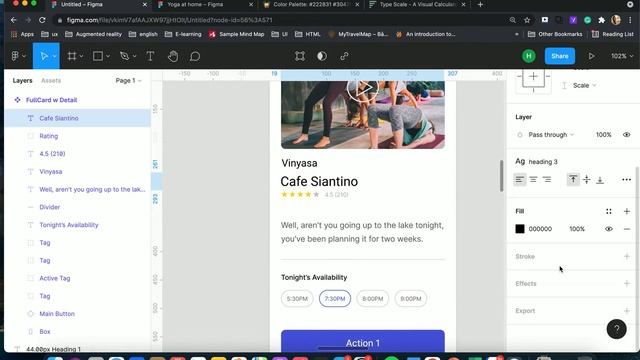Viewport: 640px width, 360px height.
Task: Click the Share button
Action: (x=560, y=56)
